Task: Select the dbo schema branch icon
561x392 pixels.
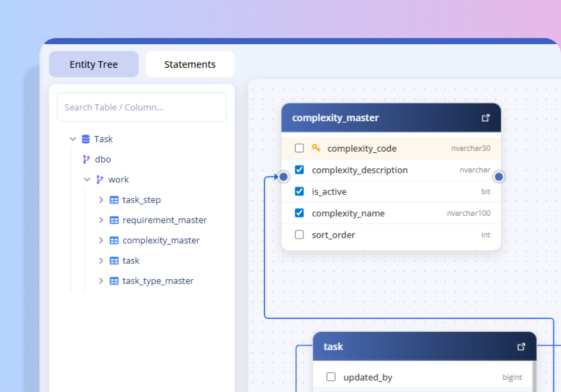Action: (86, 159)
